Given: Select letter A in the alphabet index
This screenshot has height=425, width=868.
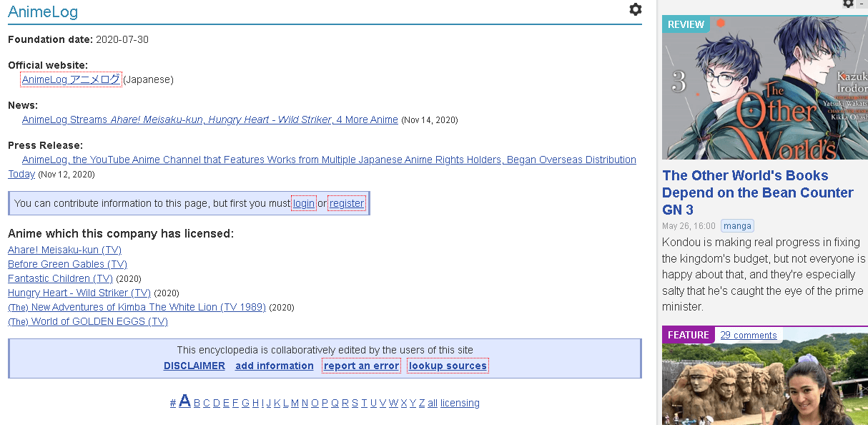Looking at the screenshot, I should click(x=184, y=401).
